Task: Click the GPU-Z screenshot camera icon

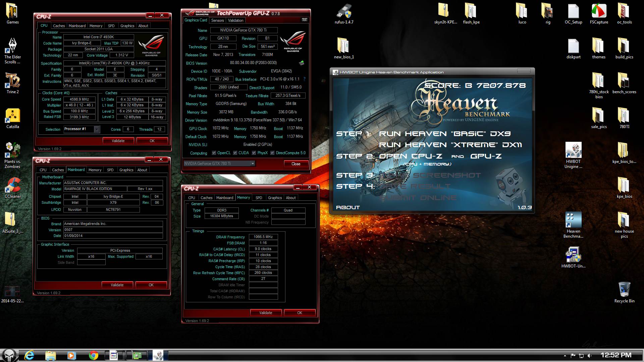Action: pyautogui.click(x=305, y=20)
